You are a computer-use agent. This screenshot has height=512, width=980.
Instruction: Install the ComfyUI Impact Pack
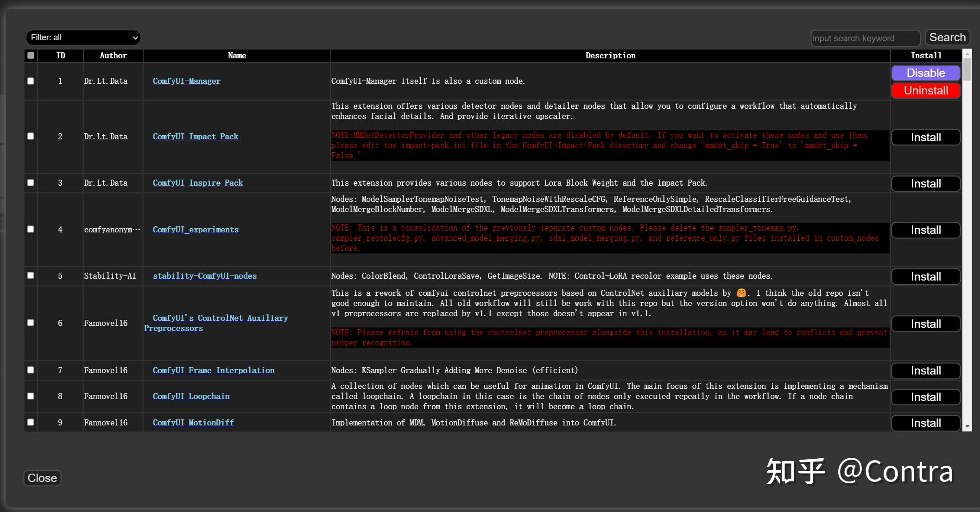coord(925,137)
